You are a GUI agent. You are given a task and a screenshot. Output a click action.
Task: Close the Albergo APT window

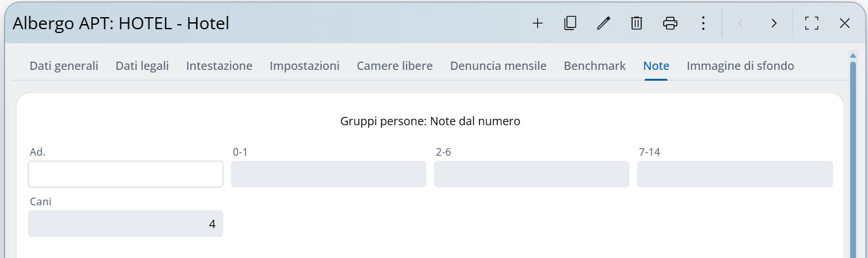pos(845,24)
